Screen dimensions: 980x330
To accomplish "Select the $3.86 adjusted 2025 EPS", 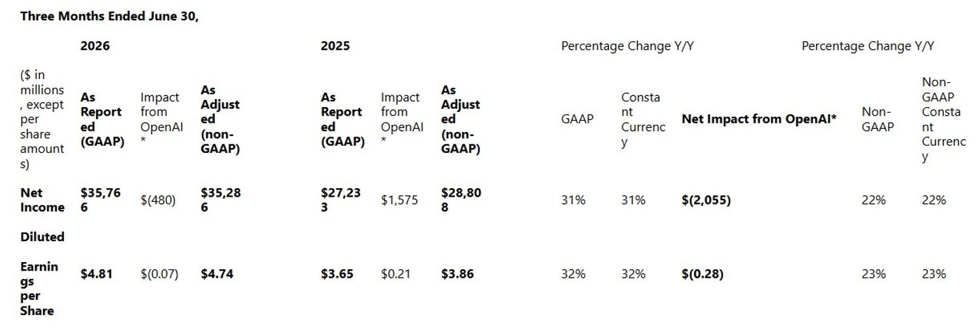I will 457,274.
